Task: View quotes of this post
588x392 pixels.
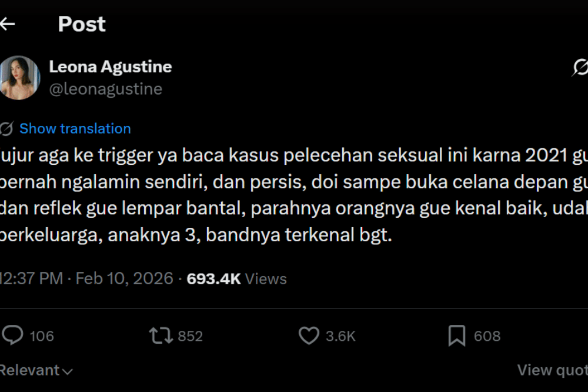Action: tap(552, 370)
